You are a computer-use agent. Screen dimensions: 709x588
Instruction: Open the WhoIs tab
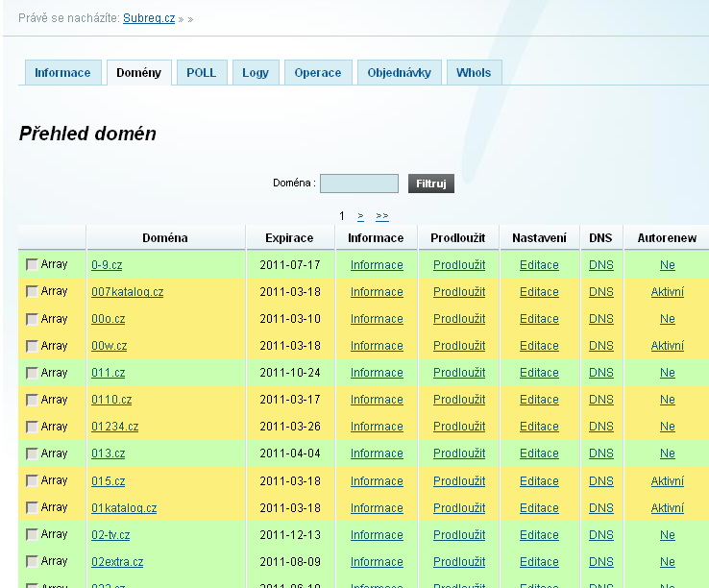(474, 73)
